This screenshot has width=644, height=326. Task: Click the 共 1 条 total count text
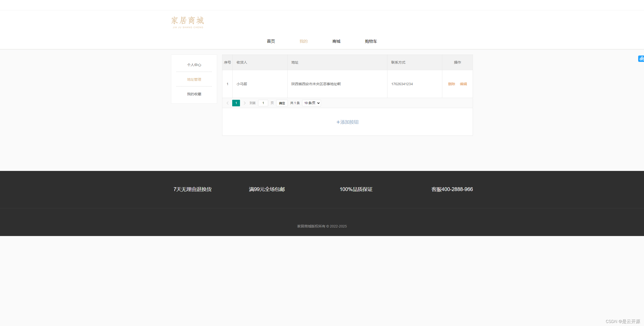click(x=295, y=103)
